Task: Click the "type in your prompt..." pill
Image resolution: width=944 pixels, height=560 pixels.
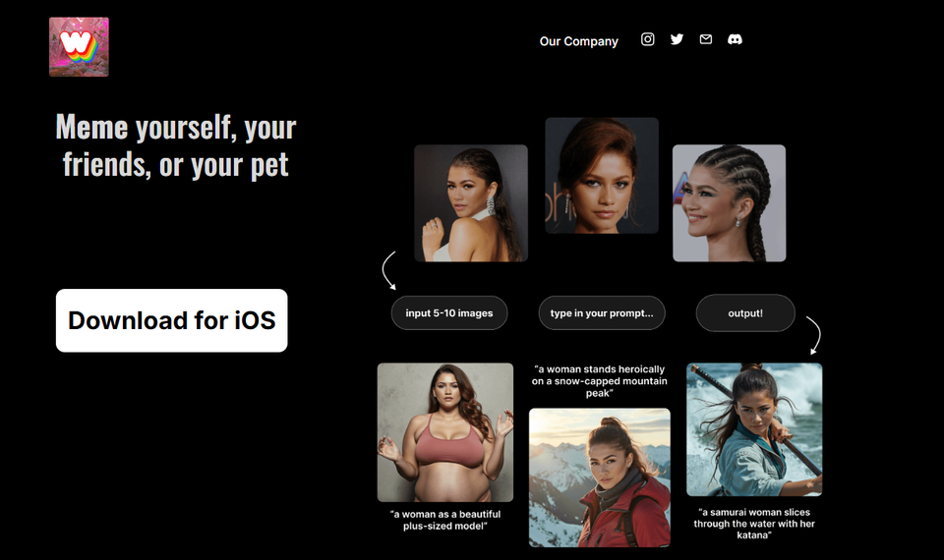Action: click(x=602, y=312)
